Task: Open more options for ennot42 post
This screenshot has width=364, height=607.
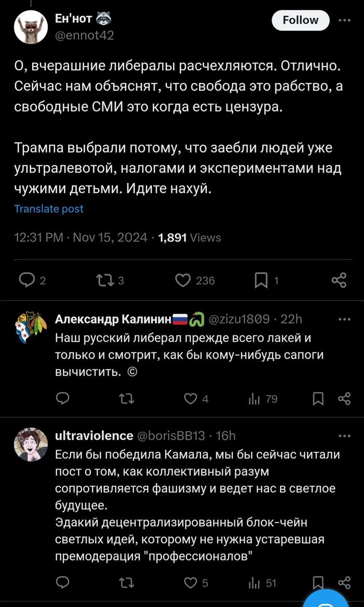Action: click(x=344, y=20)
